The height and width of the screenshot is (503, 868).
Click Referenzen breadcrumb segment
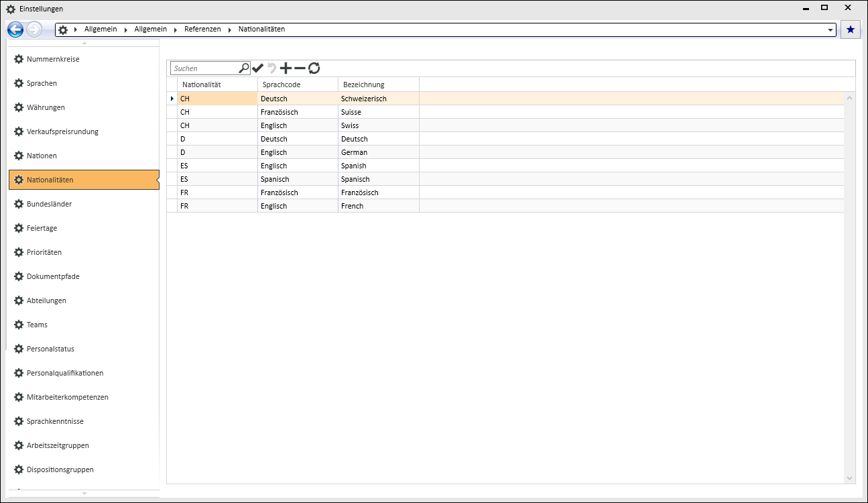[x=202, y=30]
